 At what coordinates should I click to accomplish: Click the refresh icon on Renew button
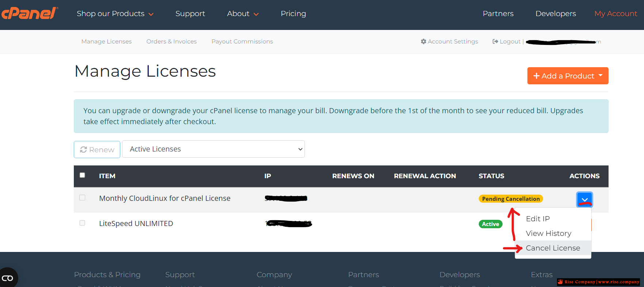[x=83, y=150]
